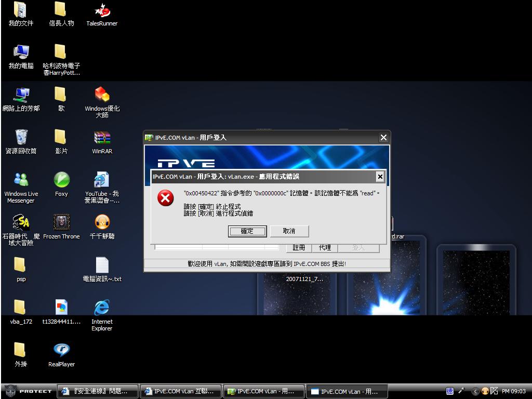This screenshot has width=532, height=399.
Task: Open the 我的文件 desktop icon
Action: [21, 14]
